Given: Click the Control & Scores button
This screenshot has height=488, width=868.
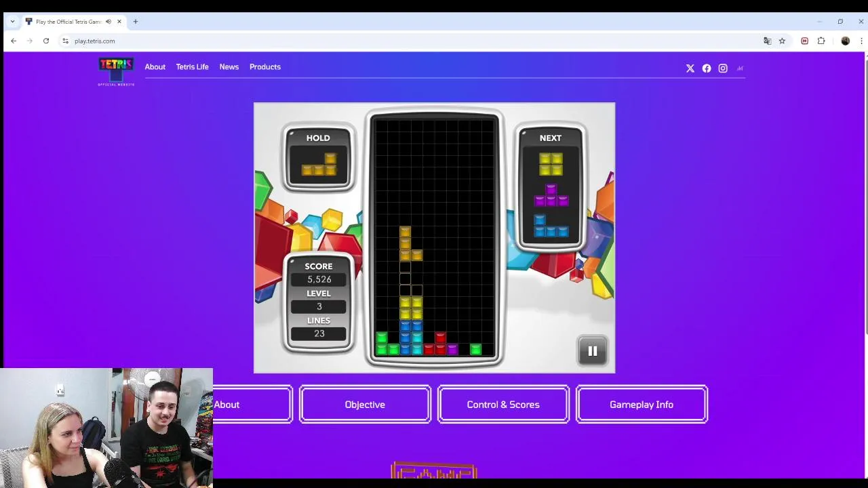Looking at the screenshot, I should pyautogui.click(x=503, y=405).
